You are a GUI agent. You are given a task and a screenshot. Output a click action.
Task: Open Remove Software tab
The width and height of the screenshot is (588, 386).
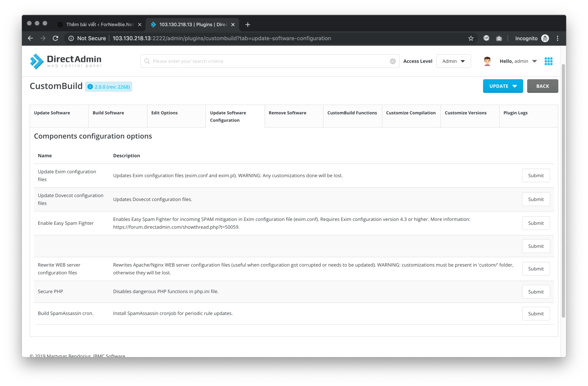pyautogui.click(x=294, y=116)
